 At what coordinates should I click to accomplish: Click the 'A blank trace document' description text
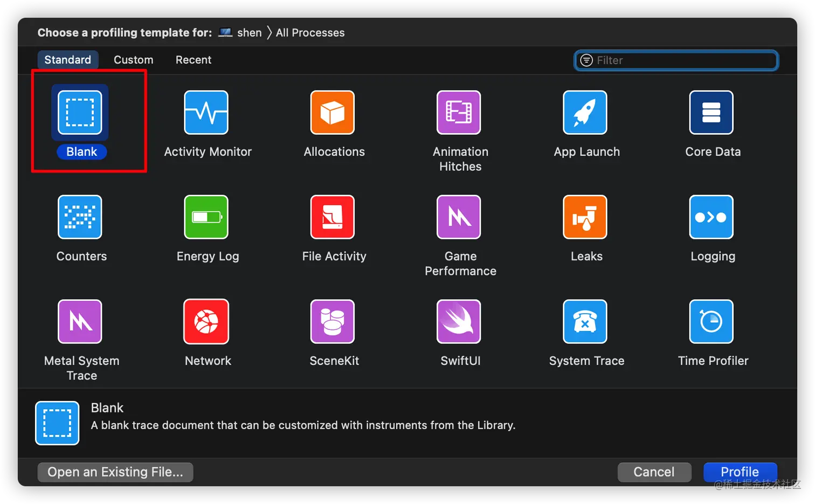pos(303,425)
